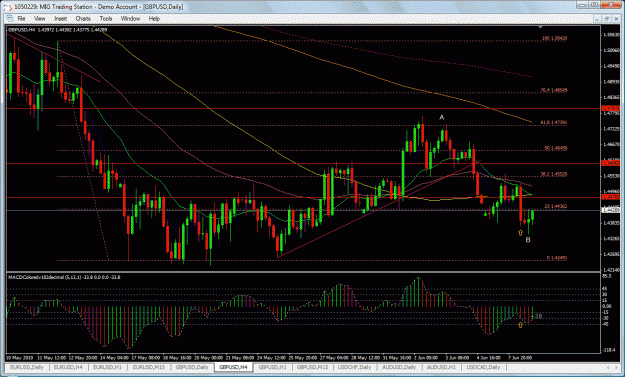Click the yellow up arrow near label B
Viewport: 625px width, 377px height.
pos(520,233)
